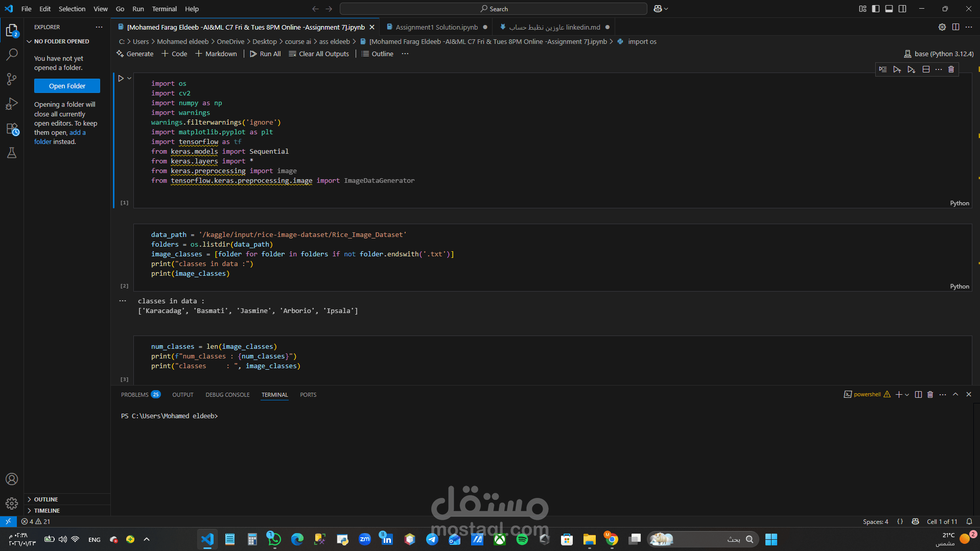Click the Run All button
980x551 pixels.
pos(265,54)
